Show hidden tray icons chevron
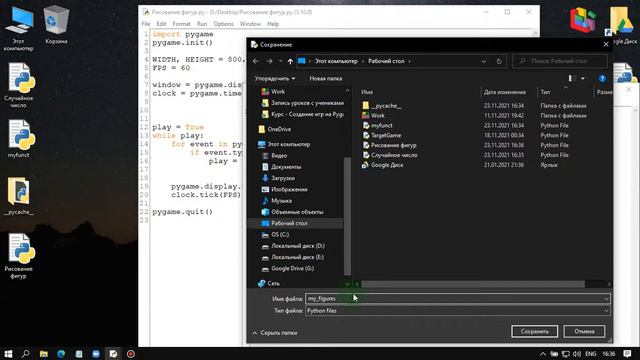Screen dimensions: 640x360 point(542,354)
